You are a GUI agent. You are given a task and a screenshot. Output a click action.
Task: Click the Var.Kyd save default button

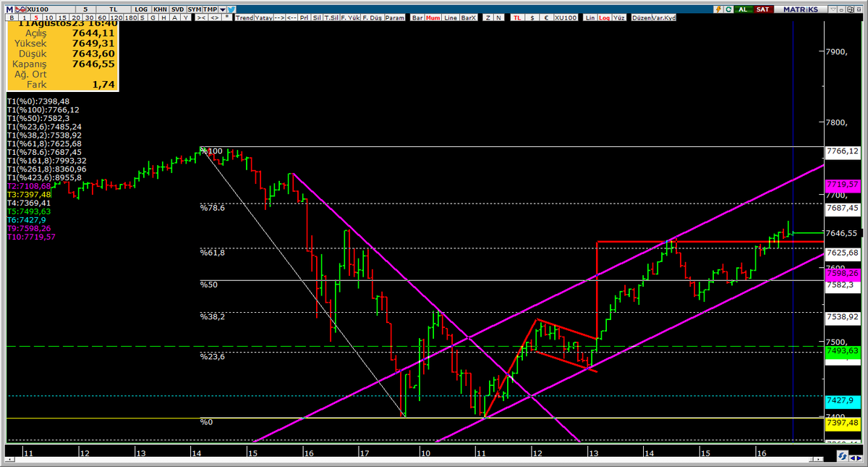click(664, 17)
